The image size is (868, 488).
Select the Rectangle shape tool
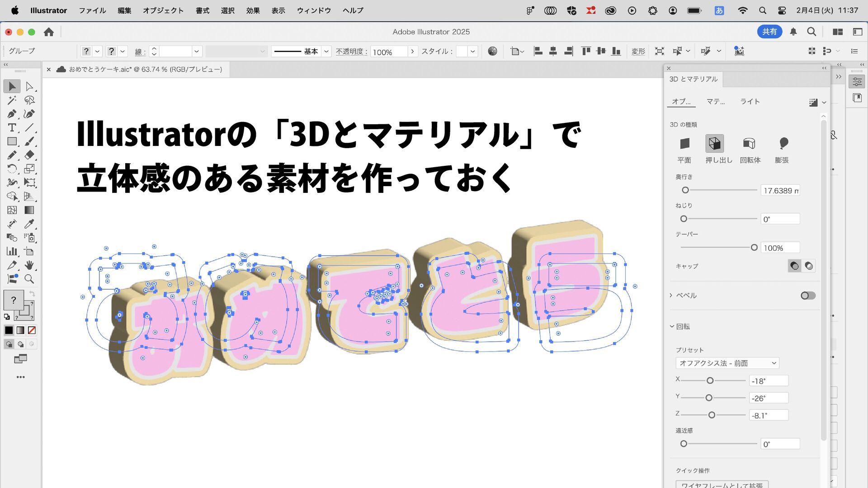tap(12, 141)
